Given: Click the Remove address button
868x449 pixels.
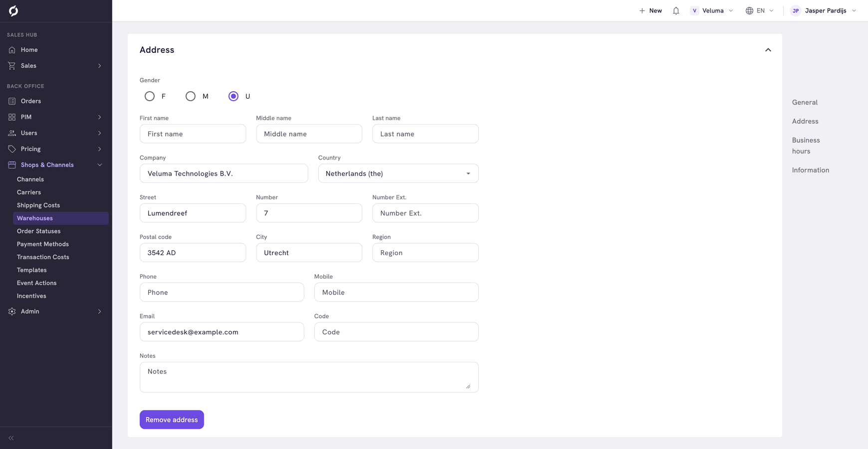Looking at the screenshot, I should [172, 420].
